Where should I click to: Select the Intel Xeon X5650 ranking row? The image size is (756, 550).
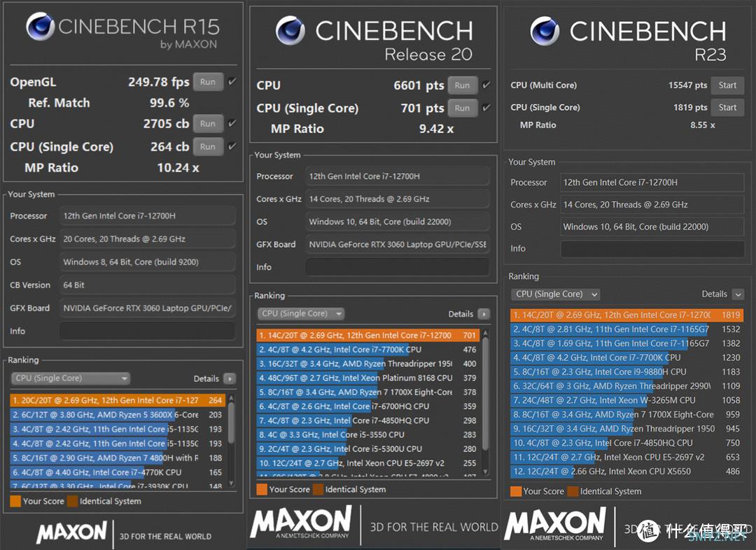point(626,472)
